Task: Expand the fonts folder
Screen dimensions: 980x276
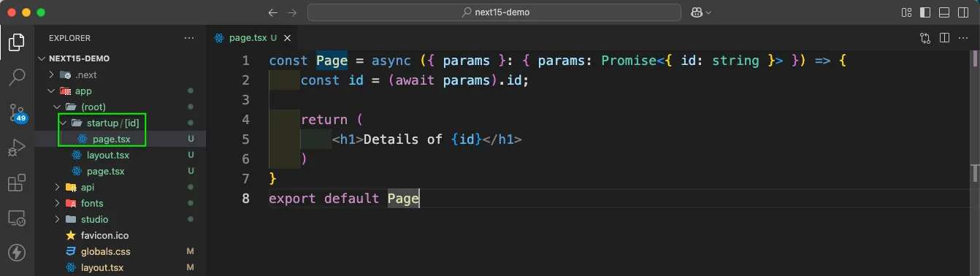Action: [x=120, y=203]
